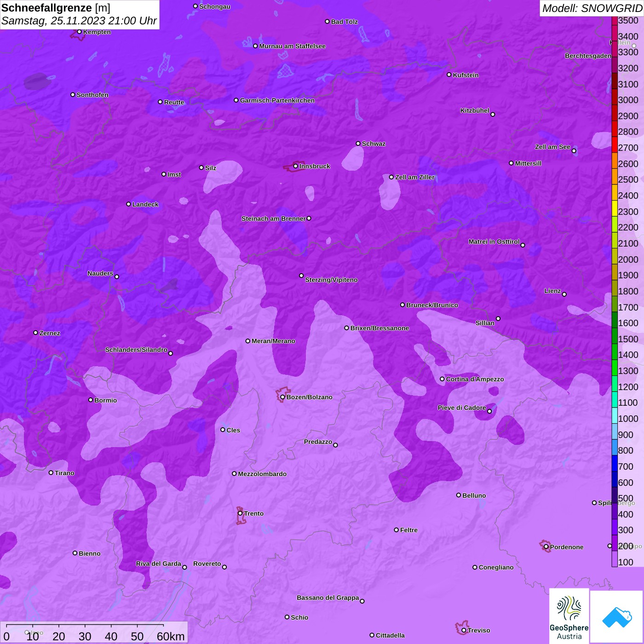Click the Mittersill label
The height and width of the screenshot is (644, 644).
(528, 163)
